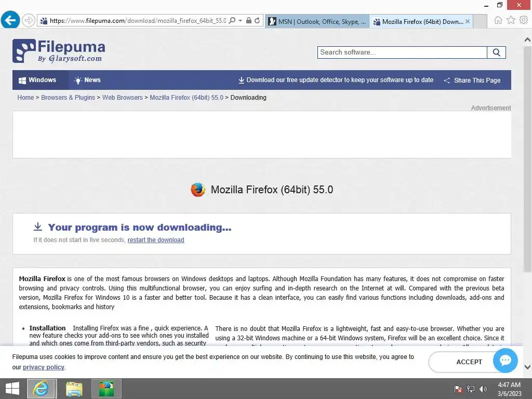Open the browser Tools gear icon
532x399 pixels.
coord(524,20)
